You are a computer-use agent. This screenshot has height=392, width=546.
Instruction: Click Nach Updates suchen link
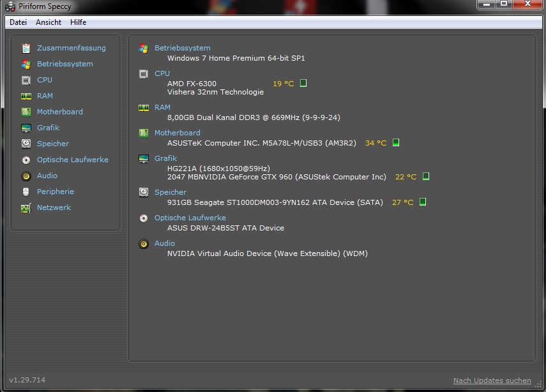coord(492,381)
